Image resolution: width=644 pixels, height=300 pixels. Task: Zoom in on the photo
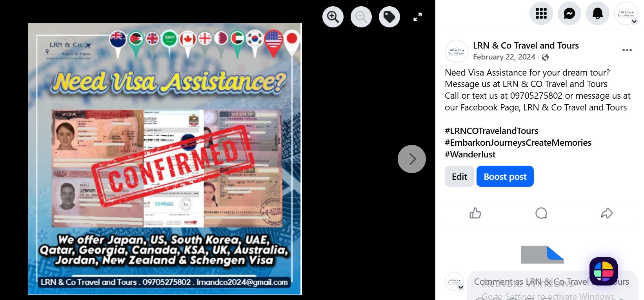333,17
